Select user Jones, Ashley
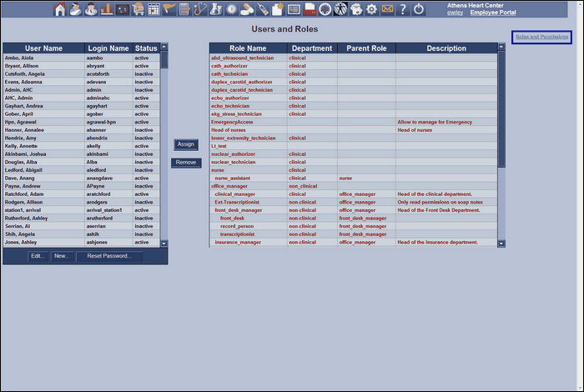The image size is (584, 392). tap(82, 243)
